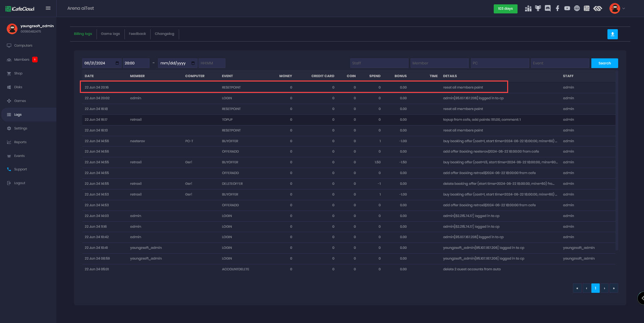Open Members in the sidebar
This screenshot has width=644, height=323.
click(22, 60)
